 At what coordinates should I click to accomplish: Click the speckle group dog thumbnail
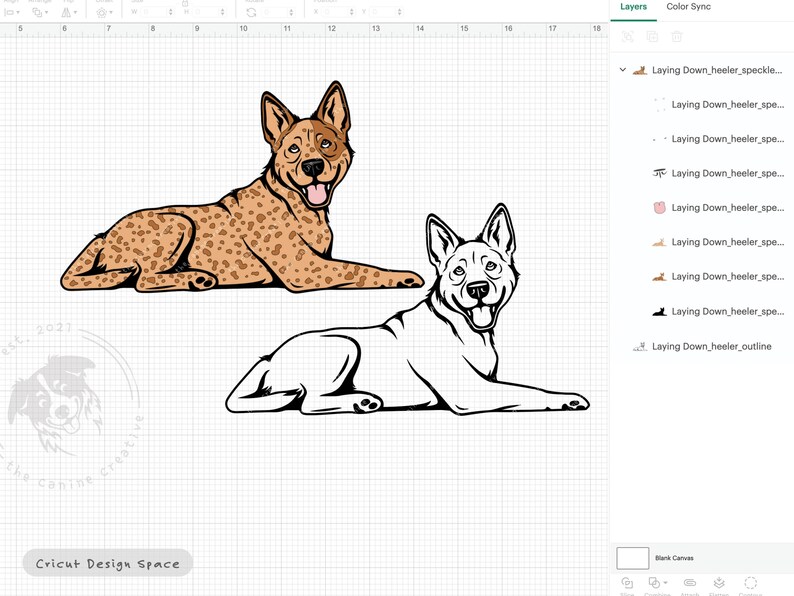pos(640,70)
